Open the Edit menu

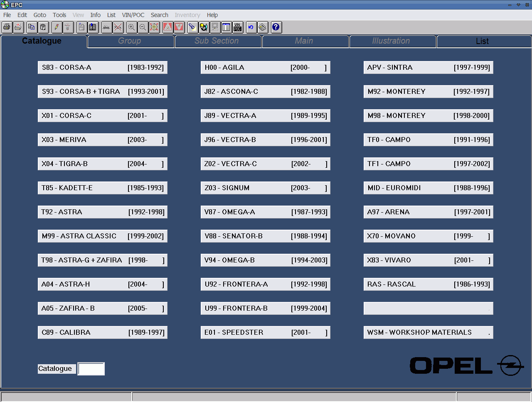[x=22, y=15]
